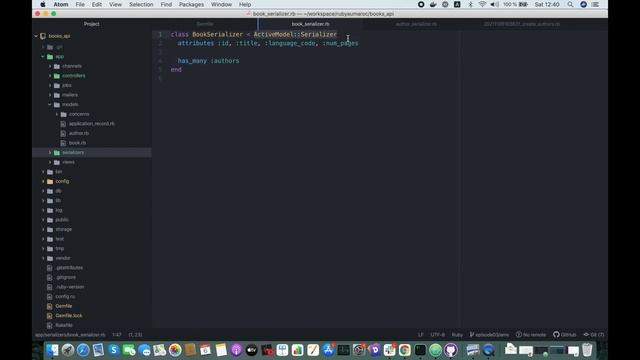
Task: Open the create_authors migration tab
Action: point(522,24)
